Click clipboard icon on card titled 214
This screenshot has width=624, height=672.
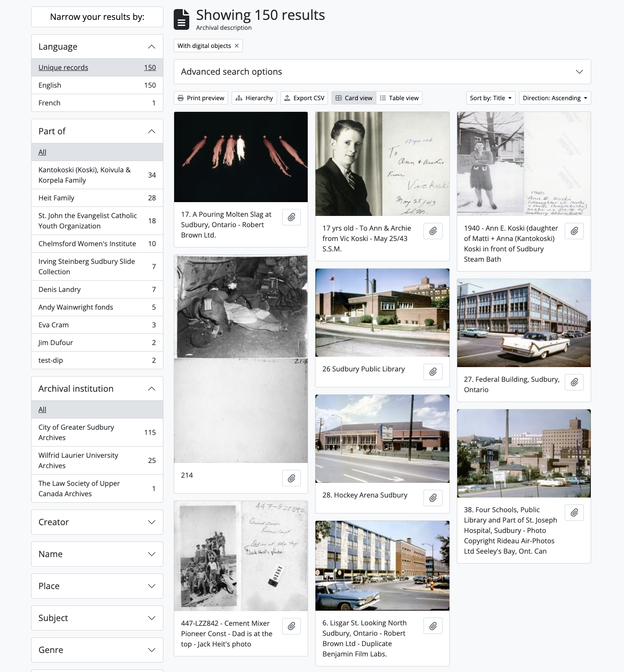coord(291,478)
